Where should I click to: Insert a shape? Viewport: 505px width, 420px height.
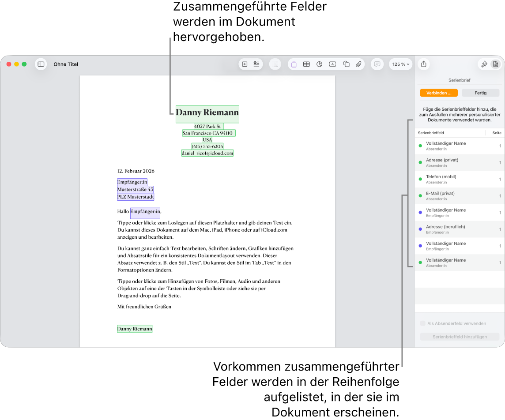point(346,64)
